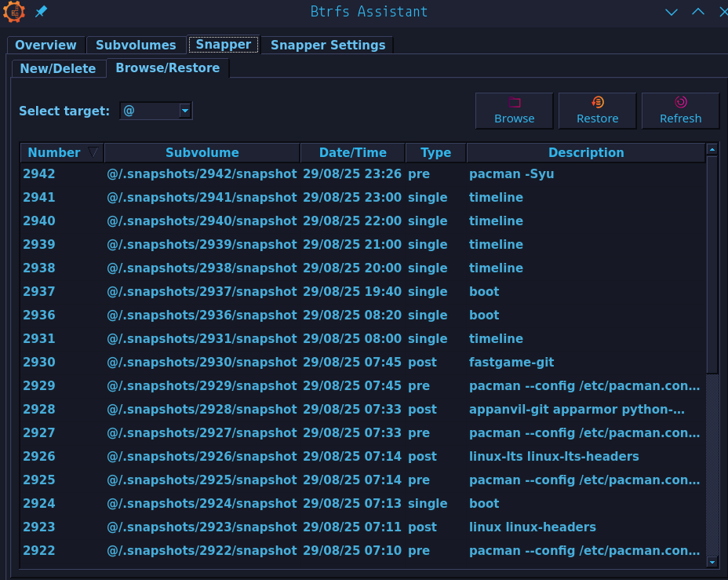Click 'post' type in row 2923

click(x=422, y=527)
